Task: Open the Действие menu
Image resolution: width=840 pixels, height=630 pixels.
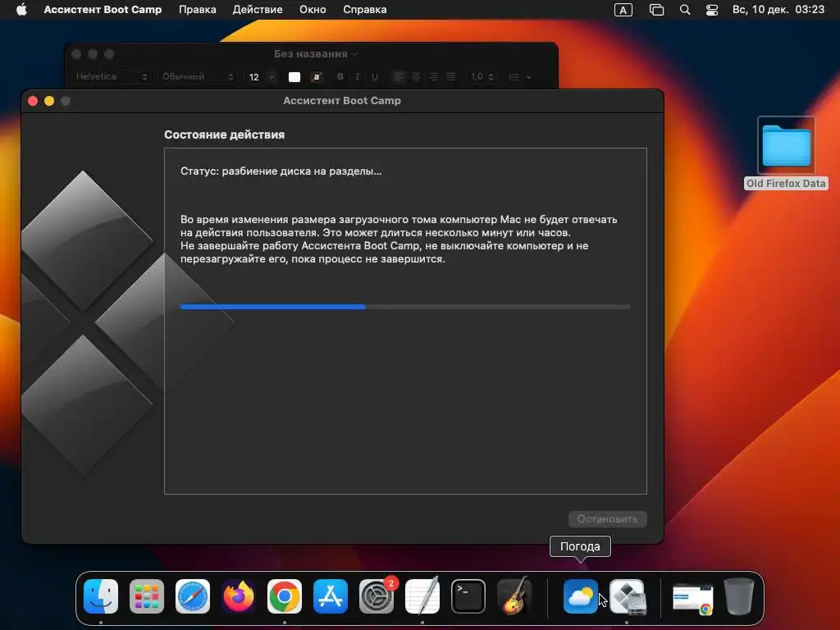Action: [258, 10]
